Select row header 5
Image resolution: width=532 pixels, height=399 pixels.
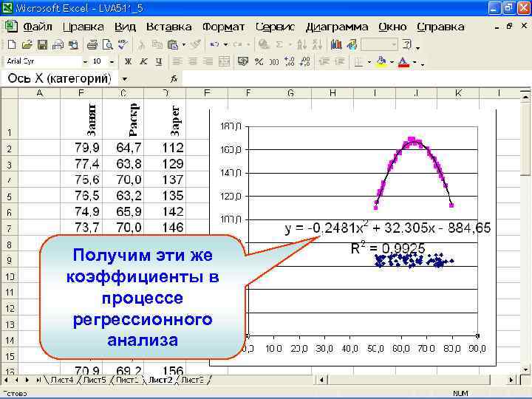click(x=9, y=197)
